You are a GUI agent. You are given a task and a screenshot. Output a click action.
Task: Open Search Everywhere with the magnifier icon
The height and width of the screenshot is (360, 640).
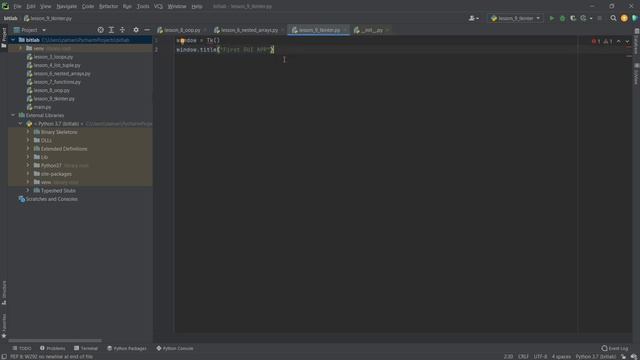(613, 18)
